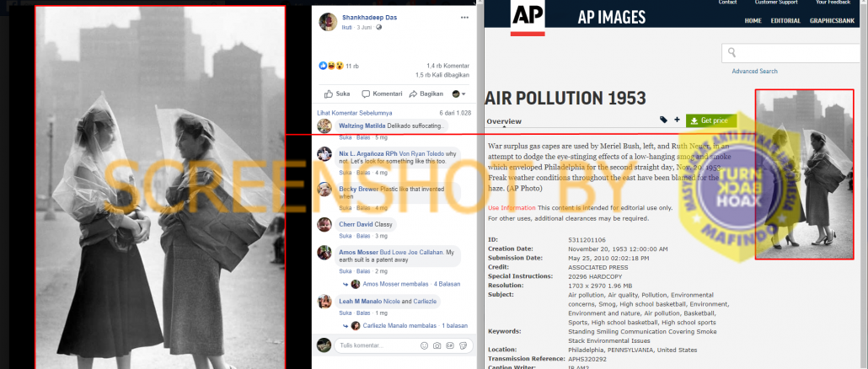Open the GRAPHICSBANK menu
Screen dimensions: 868x369
coord(832,21)
